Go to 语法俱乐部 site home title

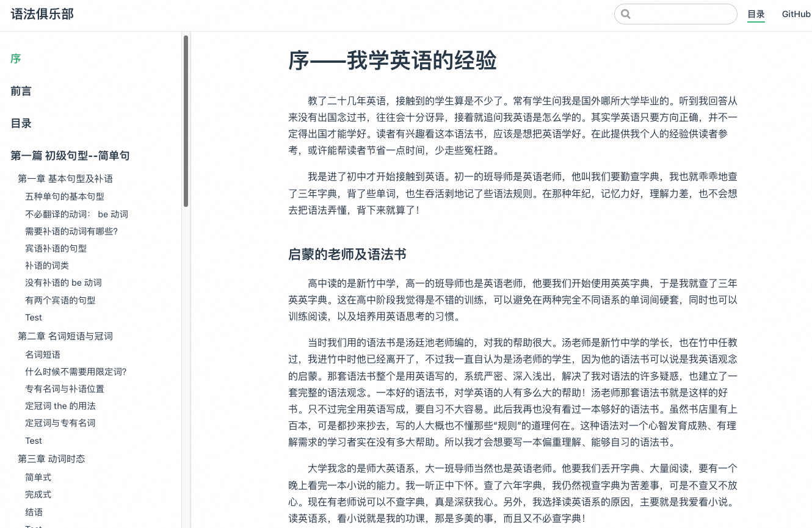coord(42,14)
